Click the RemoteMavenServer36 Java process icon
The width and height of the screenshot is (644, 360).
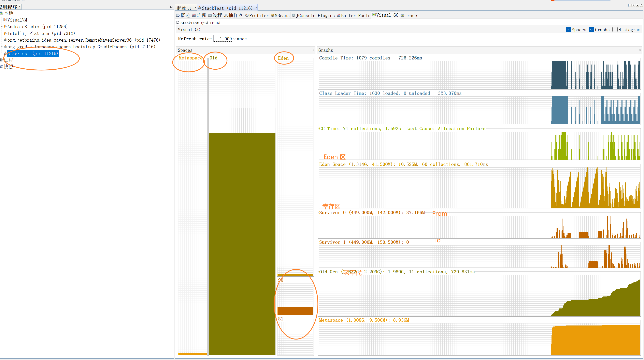tap(5, 40)
